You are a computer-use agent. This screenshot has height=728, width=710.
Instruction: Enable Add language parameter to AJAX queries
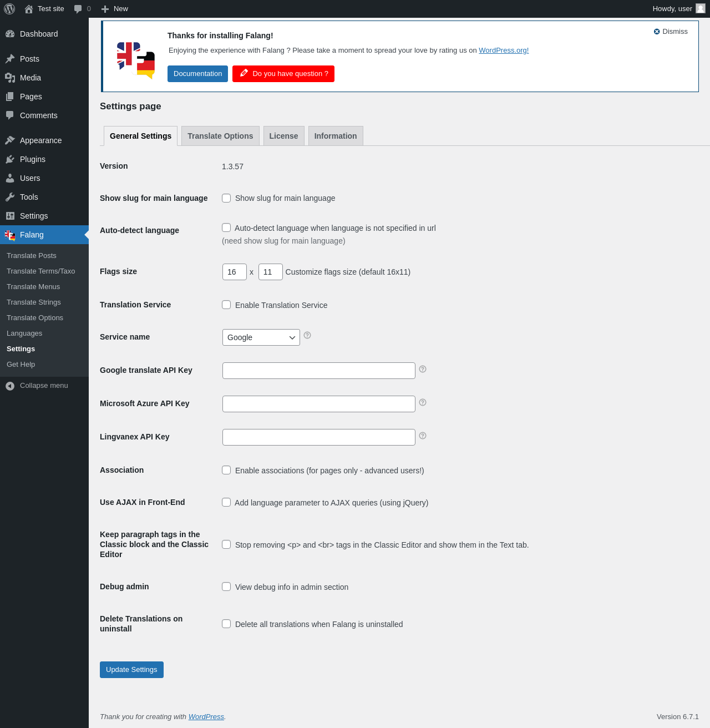tap(226, 502)
